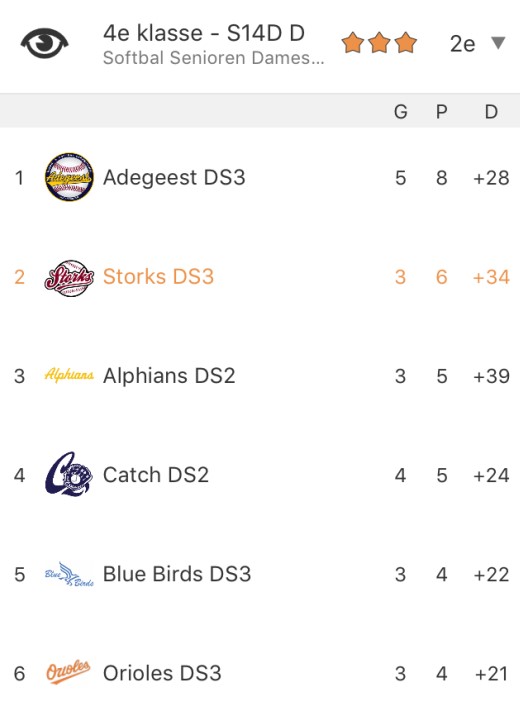Click the third orange star
Image resolution: width=520 pixels, height=716 pixels.
coord(406,43)
